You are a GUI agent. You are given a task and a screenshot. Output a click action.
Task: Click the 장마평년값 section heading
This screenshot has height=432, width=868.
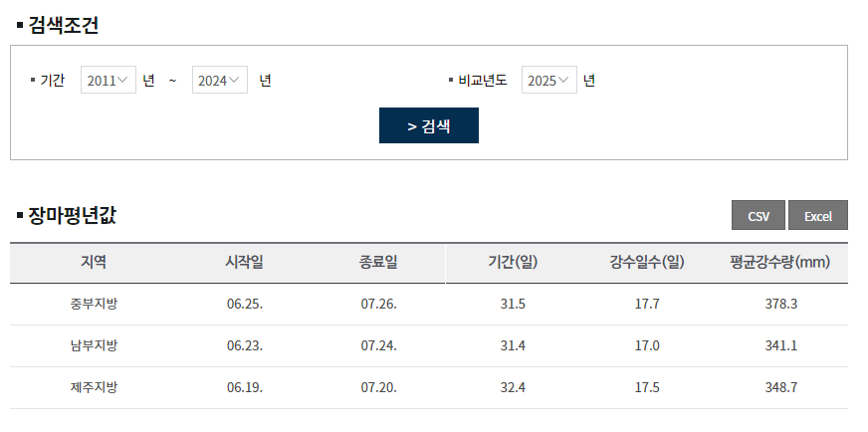(72, 215)
